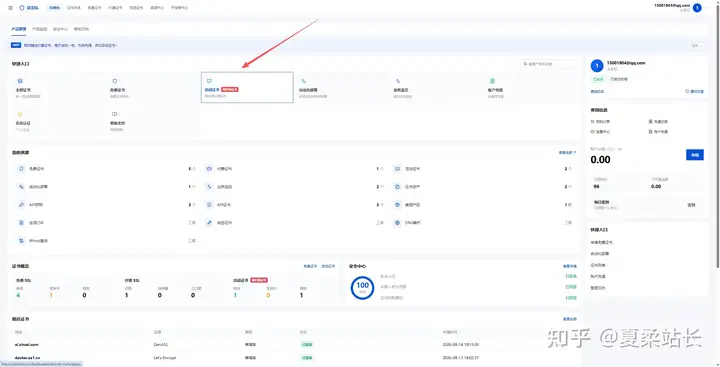Click the daily check-in button
720x367 pixels.
click(691, 205)
